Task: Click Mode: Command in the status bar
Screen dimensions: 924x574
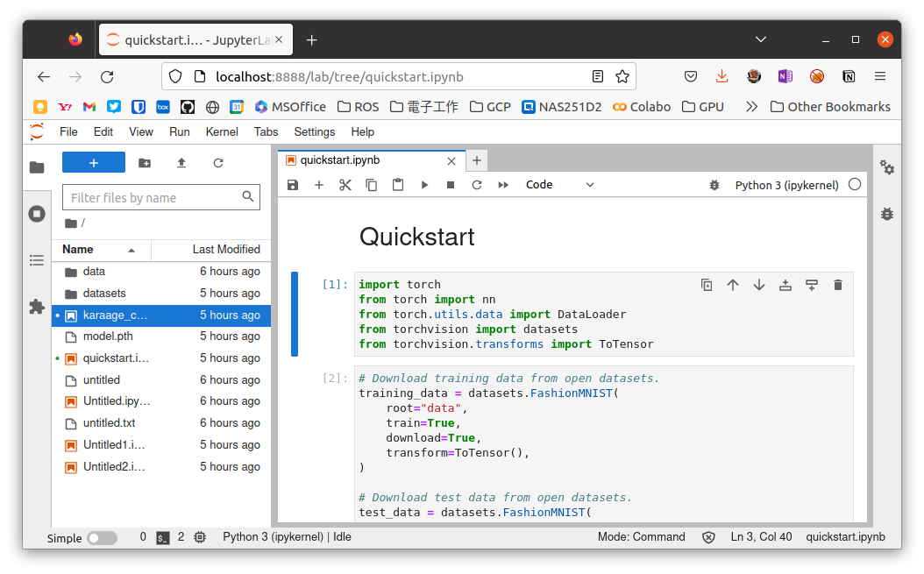Action: 641,537
